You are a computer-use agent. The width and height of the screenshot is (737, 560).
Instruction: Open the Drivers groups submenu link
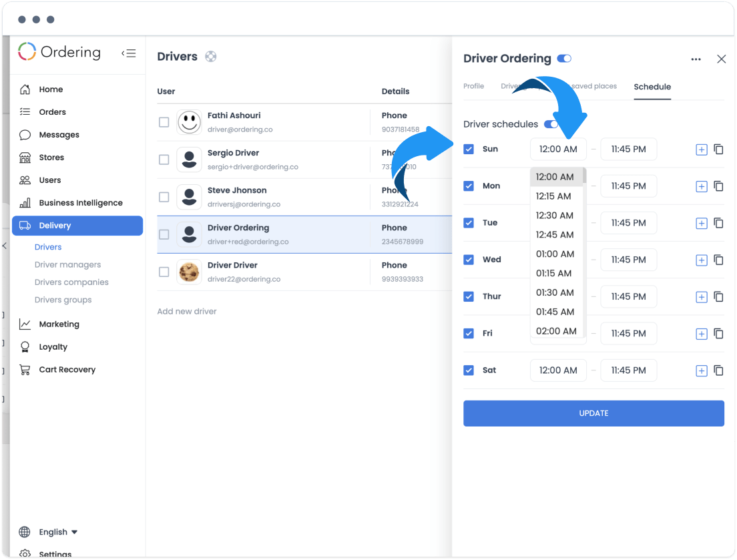pos(63,300)
